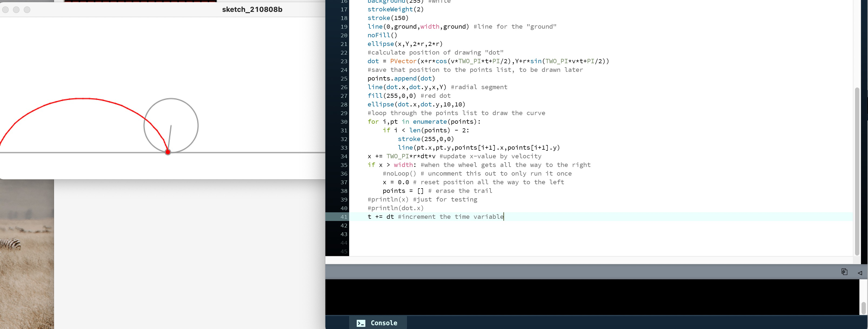Click the PVector keyword on line 23
The width and height of the screenshot is (868, 329).
403,61
